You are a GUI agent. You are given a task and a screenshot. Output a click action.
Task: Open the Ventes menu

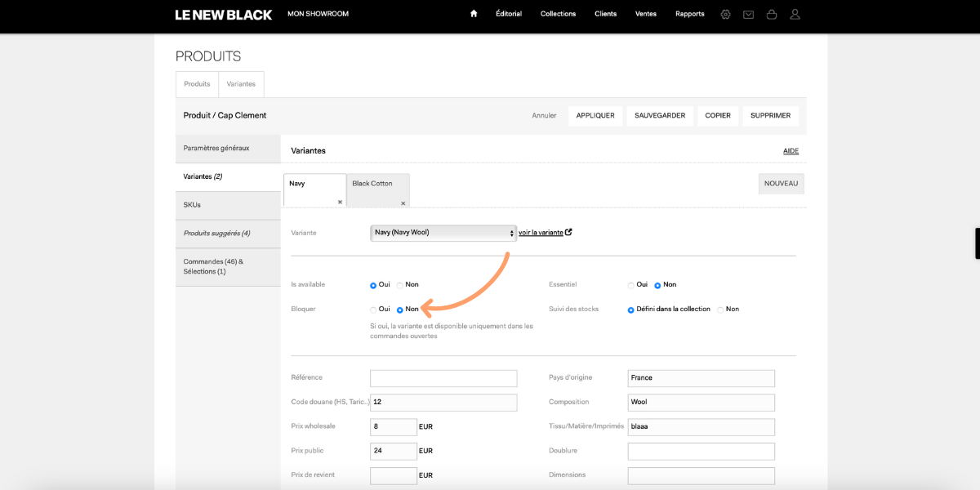(x=646, y=14)
